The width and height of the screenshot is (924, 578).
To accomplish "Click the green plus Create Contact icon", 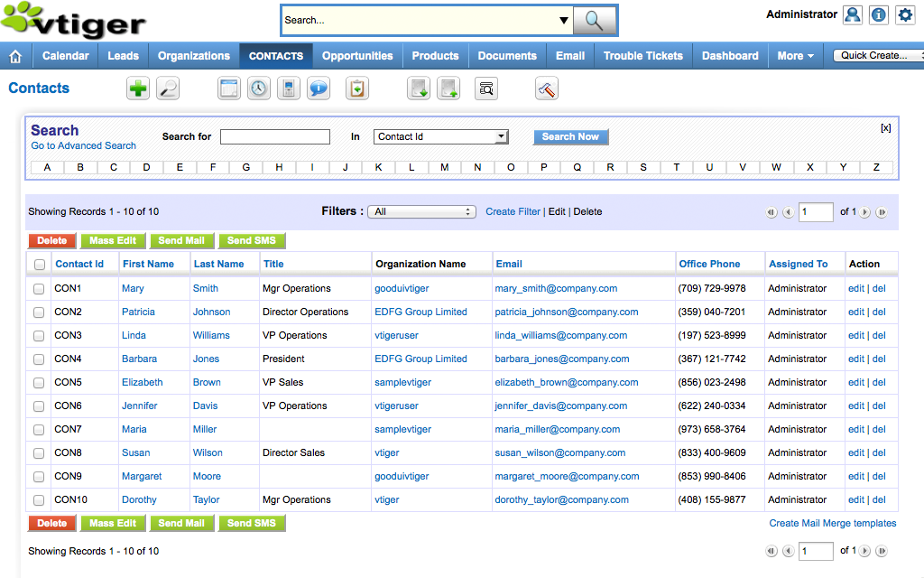I will (138, 89).
